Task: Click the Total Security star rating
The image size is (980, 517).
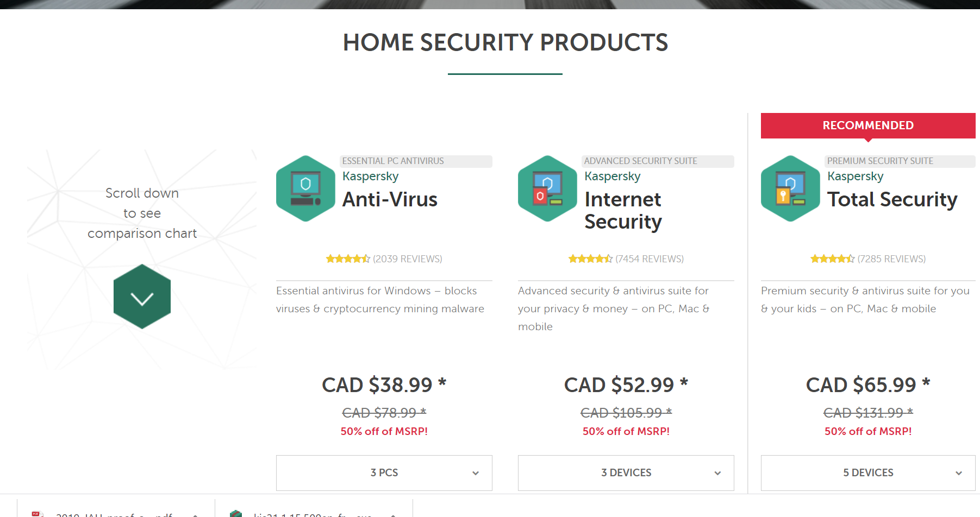Action: coord(832,259)
